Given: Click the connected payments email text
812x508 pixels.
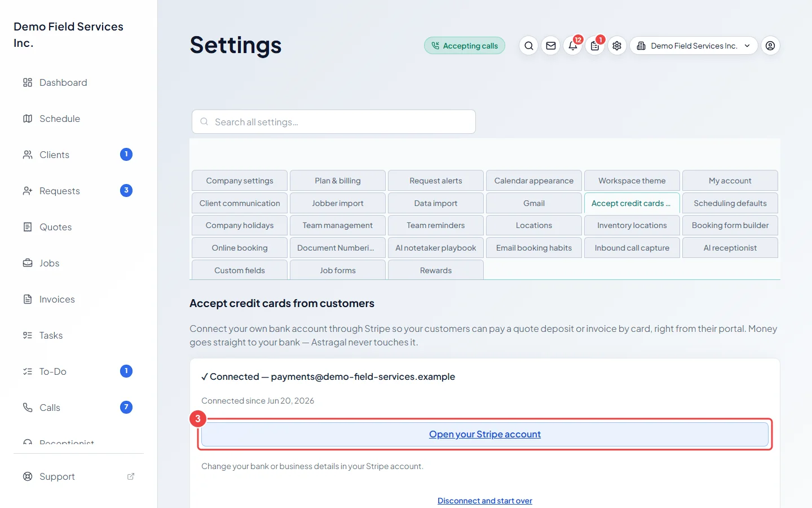Looking at the screenshot, I should 363,376.
